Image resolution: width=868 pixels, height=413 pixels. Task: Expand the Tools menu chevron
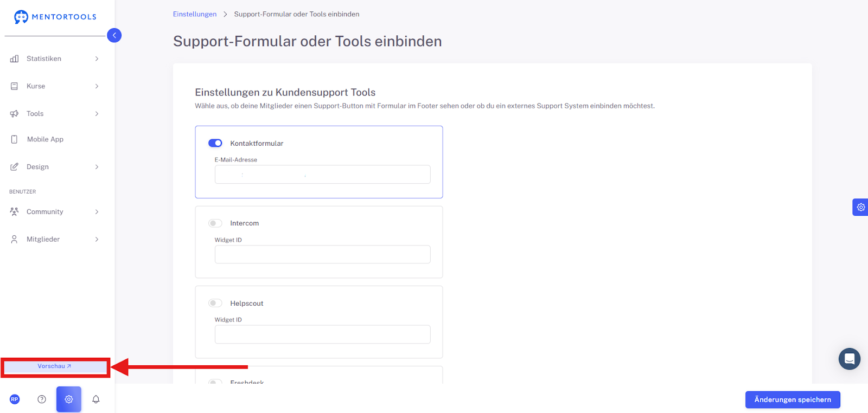[x=97, y=114]
